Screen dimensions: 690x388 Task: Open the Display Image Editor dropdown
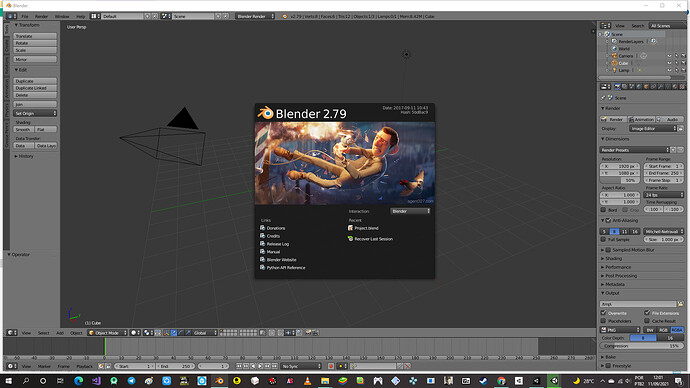pyautogui.click(x=653, y=128)
